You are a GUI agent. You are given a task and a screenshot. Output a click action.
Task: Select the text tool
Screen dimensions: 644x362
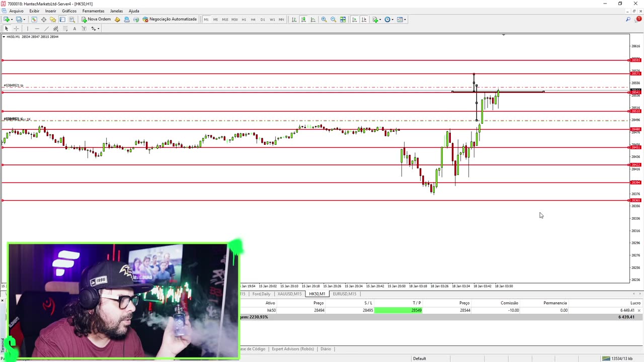tap(74, 29)
